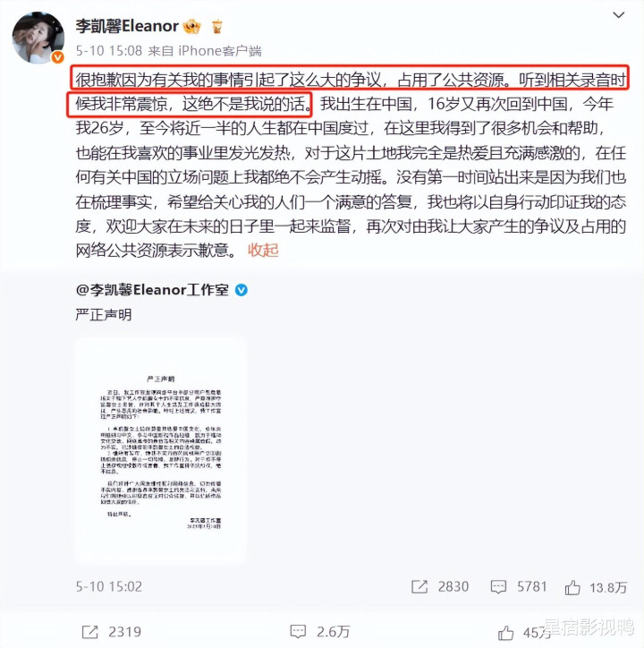Click the orange V verification badge

point(57,57)
